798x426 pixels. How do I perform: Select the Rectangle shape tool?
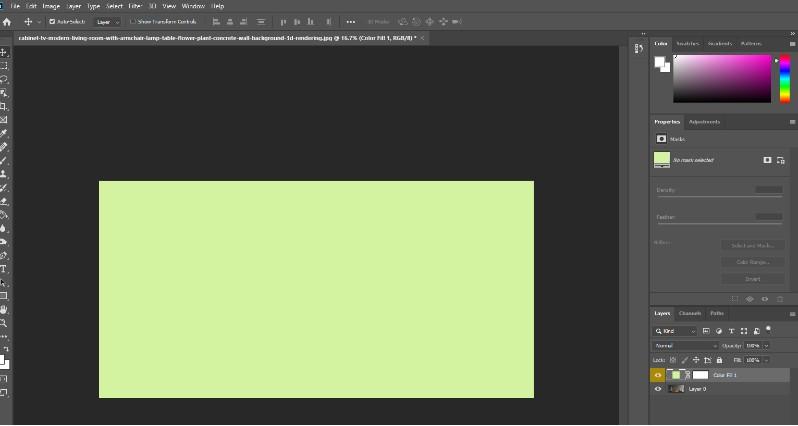pos(4,296)
